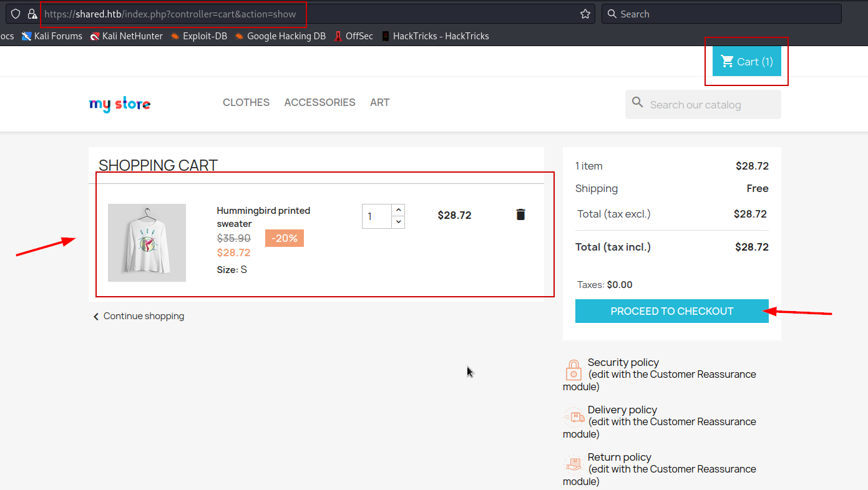Open the HackTricks bookmark
The image size is (868, 490).
pyautogui.click(x=435, y=36)
